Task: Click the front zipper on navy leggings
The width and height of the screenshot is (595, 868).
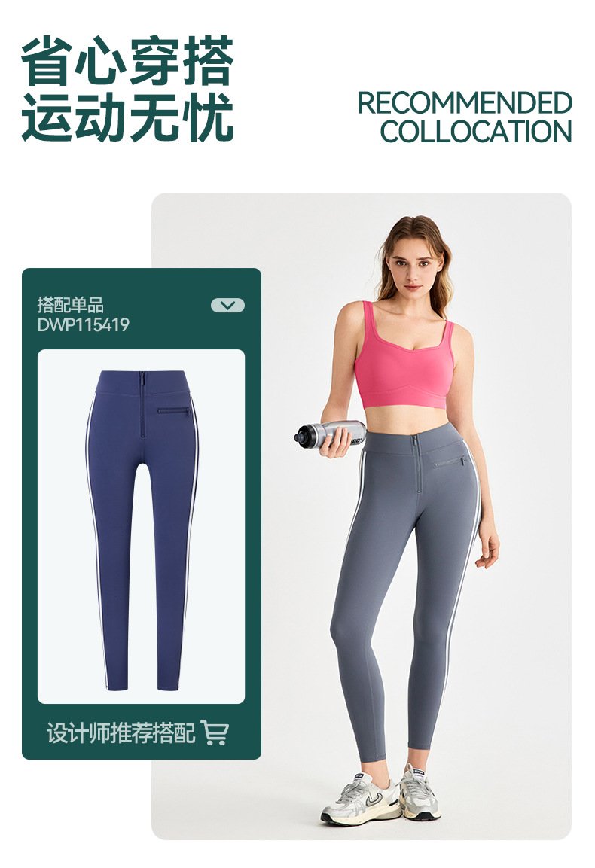Action: click(x=142, y=404)
